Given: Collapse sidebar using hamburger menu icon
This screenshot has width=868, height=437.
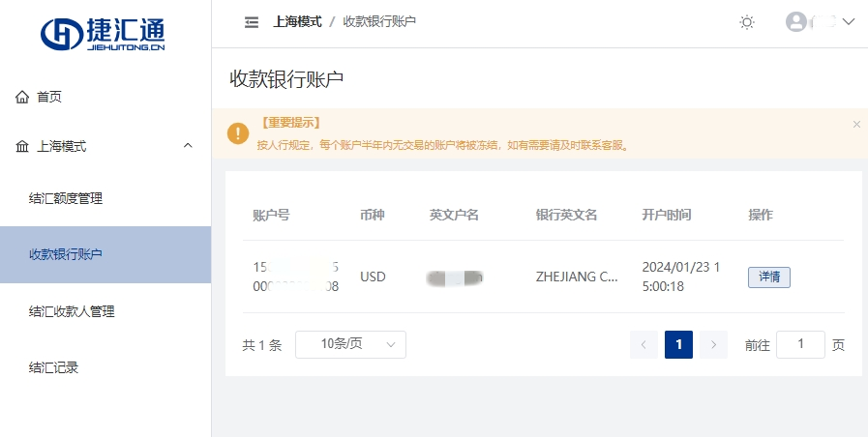Looking at the screenshot, I should click(x=252, y=22).
